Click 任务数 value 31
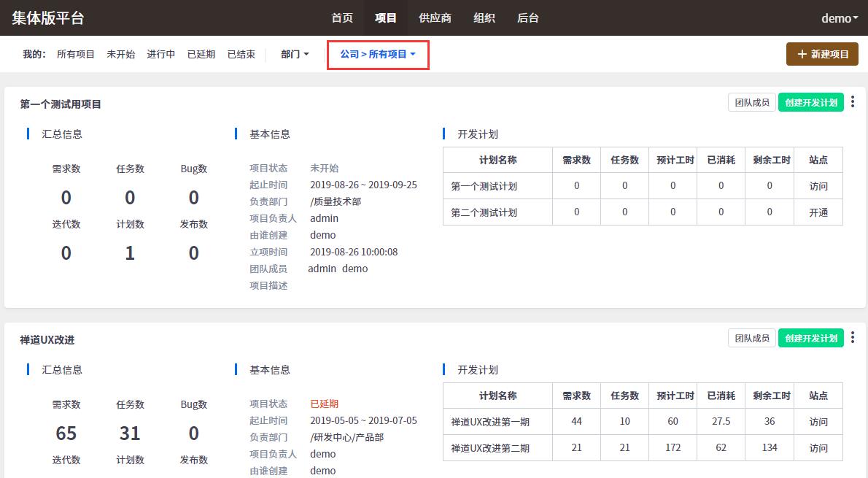 [130, 433]
